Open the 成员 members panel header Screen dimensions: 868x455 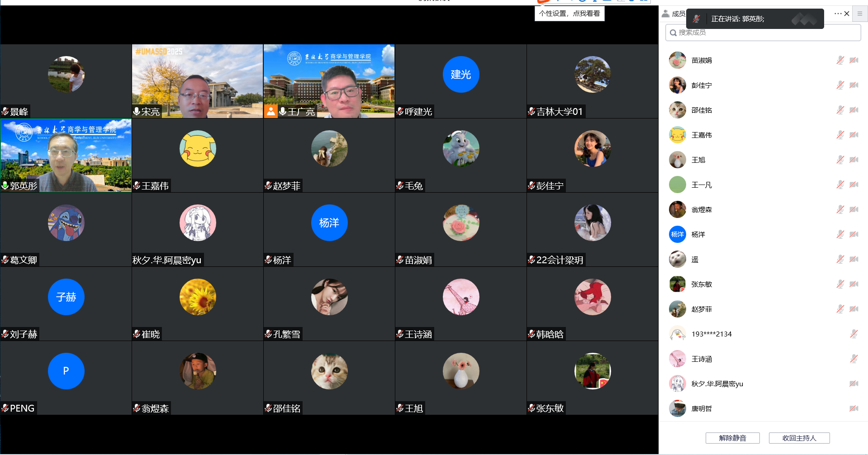(674, 14)
